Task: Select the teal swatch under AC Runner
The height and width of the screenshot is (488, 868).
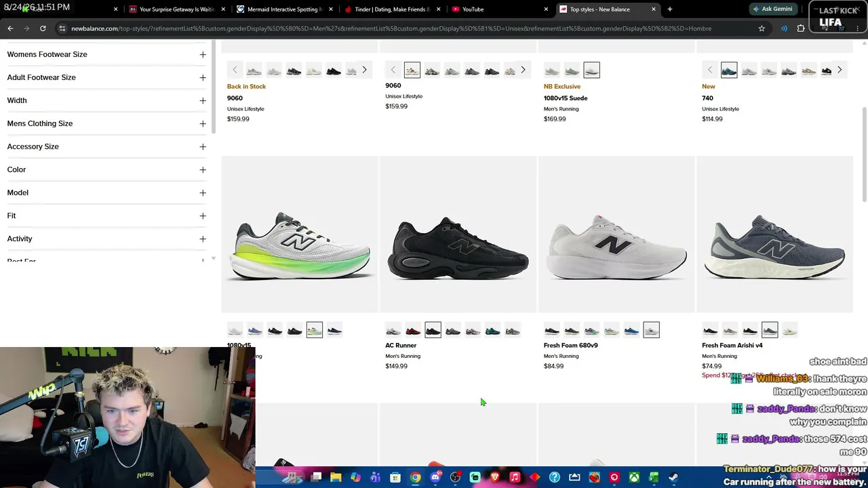Action: (493, 330)
